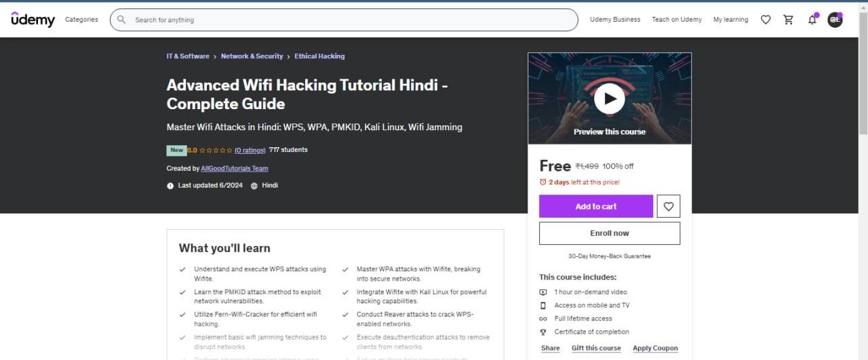Viewport: 868px width, 360px height.
Task: Click the on-demand video icon
Action: pyautogui.click(x=543, y=292)
